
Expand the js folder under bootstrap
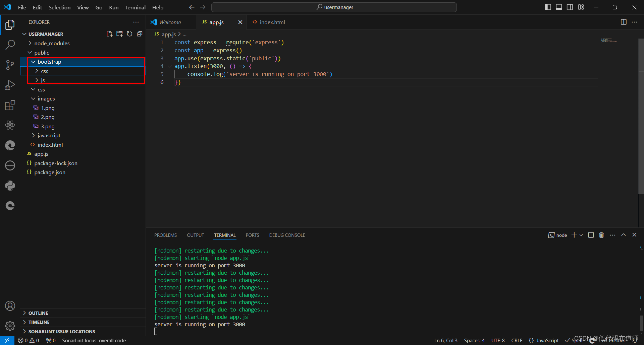(83, 80)
